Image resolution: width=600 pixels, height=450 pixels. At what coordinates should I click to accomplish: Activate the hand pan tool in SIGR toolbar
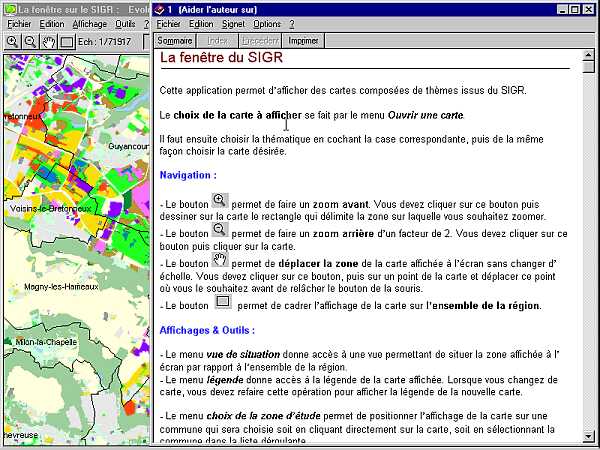(x=49, y=41)
